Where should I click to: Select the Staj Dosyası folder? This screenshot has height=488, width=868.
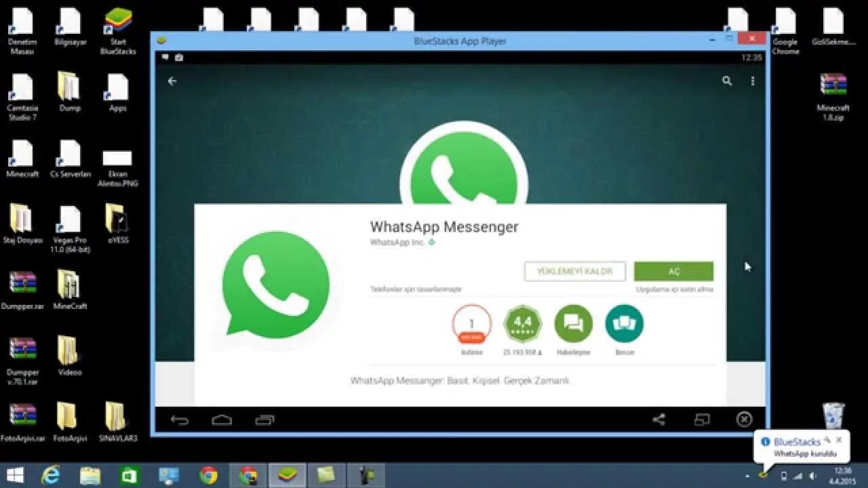click(22, 224)
